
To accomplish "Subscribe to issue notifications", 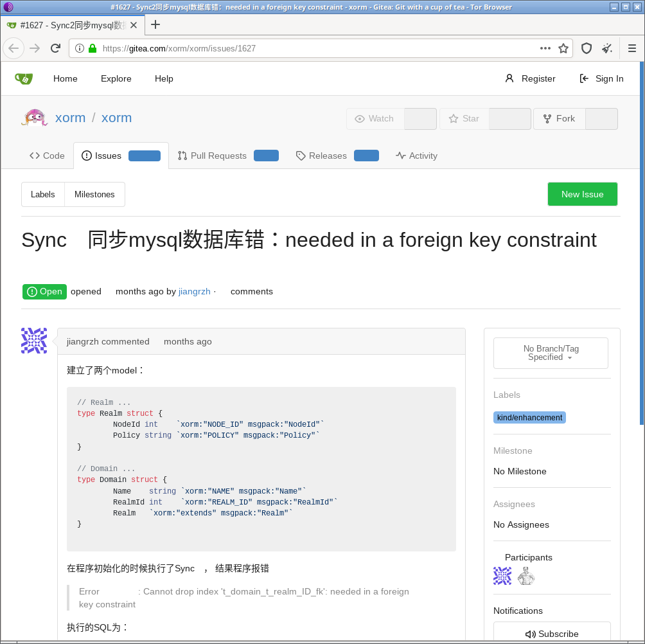I will pos(551,633).
